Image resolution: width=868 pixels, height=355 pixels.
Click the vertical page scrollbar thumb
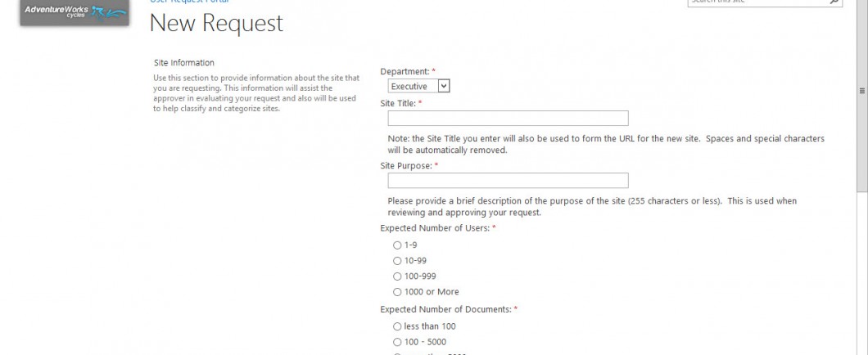point(862,97)
